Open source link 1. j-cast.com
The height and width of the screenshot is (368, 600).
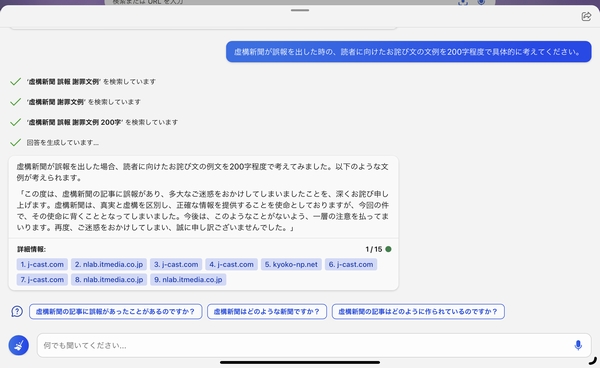coord(42,264)
